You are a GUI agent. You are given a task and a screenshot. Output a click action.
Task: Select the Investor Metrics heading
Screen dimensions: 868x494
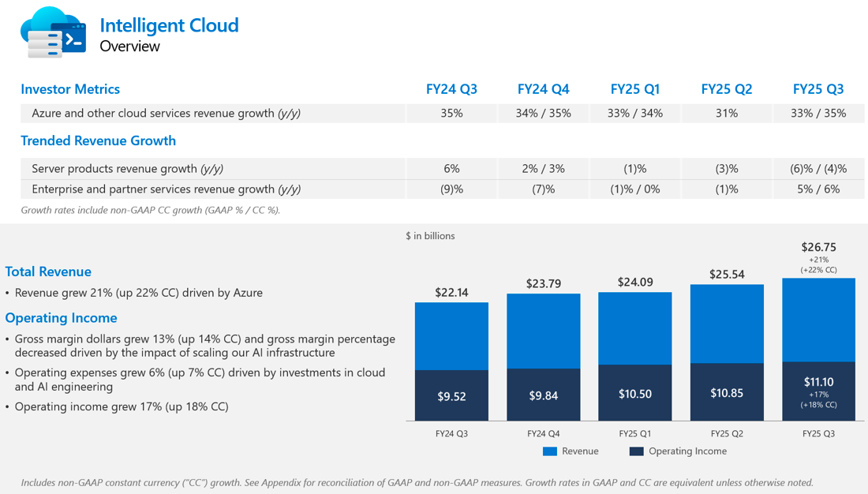tap(70, 89)
